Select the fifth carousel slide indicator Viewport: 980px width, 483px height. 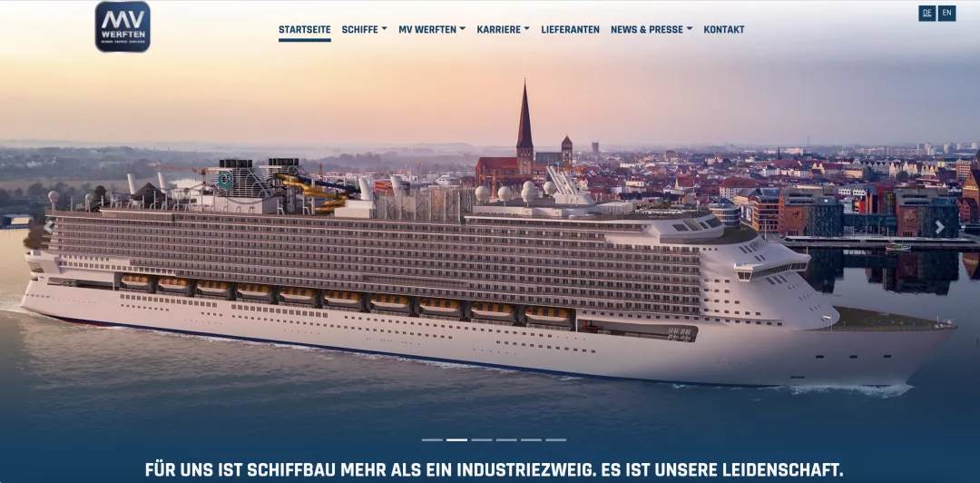(531, 439)
